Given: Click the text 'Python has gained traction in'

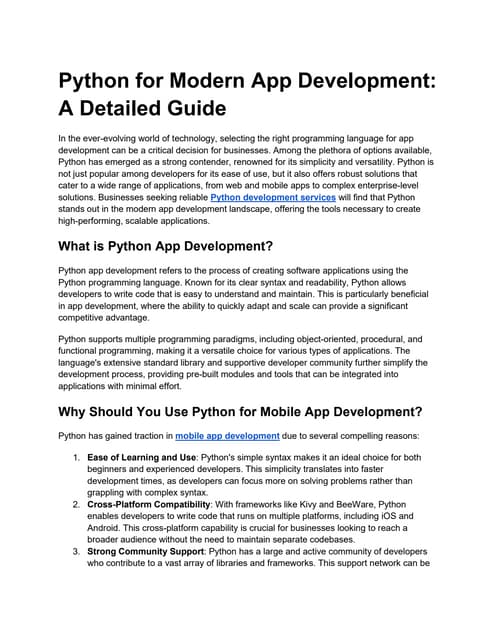Looking at the screenshot, I should (x=116, y=436).
